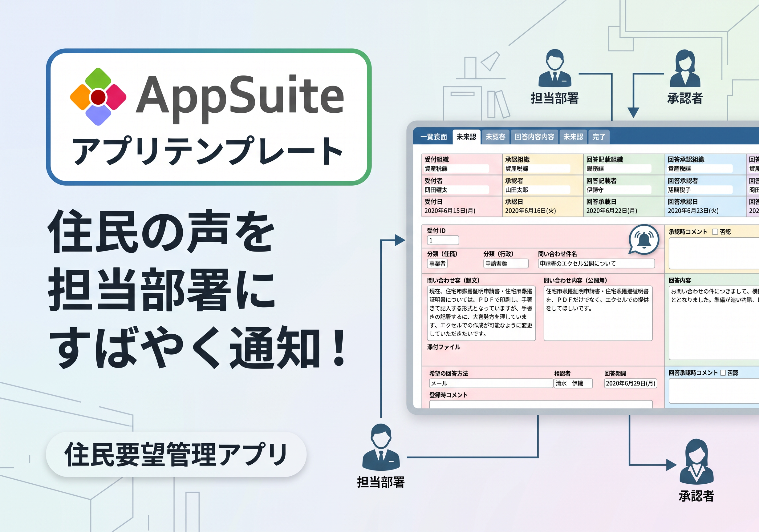Click the 受付者 name value
Screen dimensions: 759x532
(436, 190)
